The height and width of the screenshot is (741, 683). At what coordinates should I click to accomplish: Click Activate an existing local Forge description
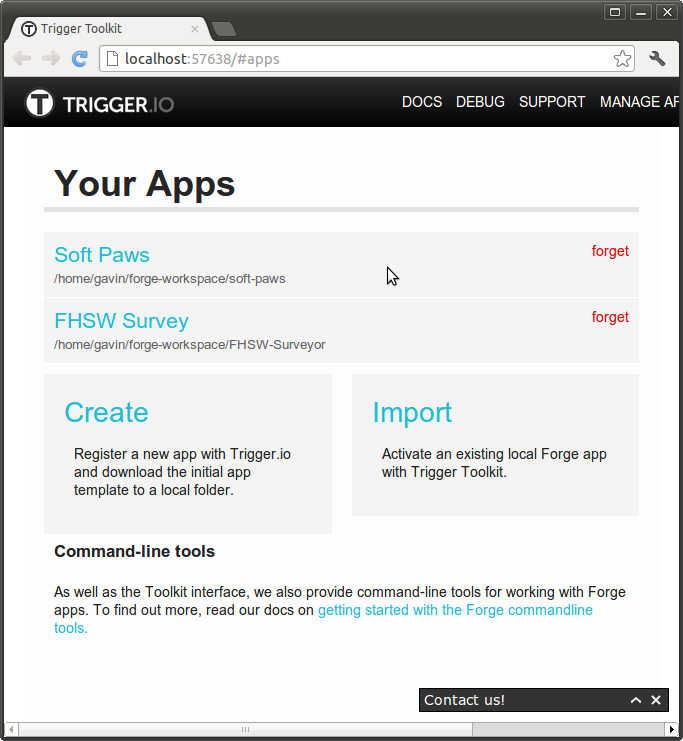[x=494, y=463]
